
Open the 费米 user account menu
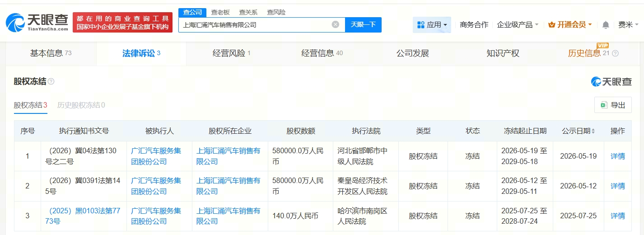tap(628, 25)
